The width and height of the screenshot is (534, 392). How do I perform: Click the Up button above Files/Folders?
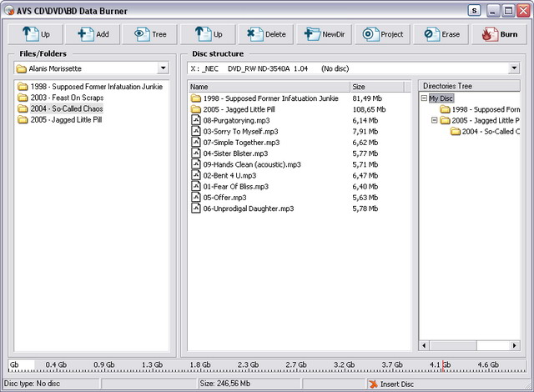[x=35, y=34]
